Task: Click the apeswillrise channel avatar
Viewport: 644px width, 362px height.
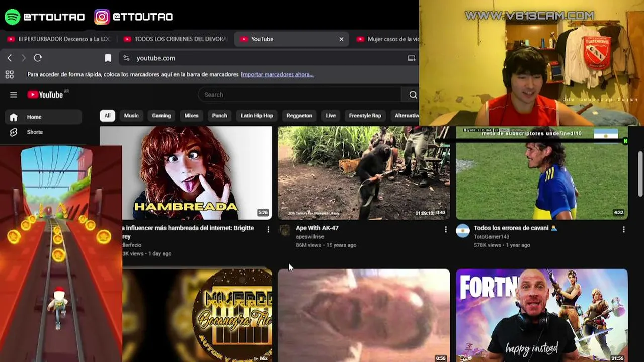Action: pos(285,231)
